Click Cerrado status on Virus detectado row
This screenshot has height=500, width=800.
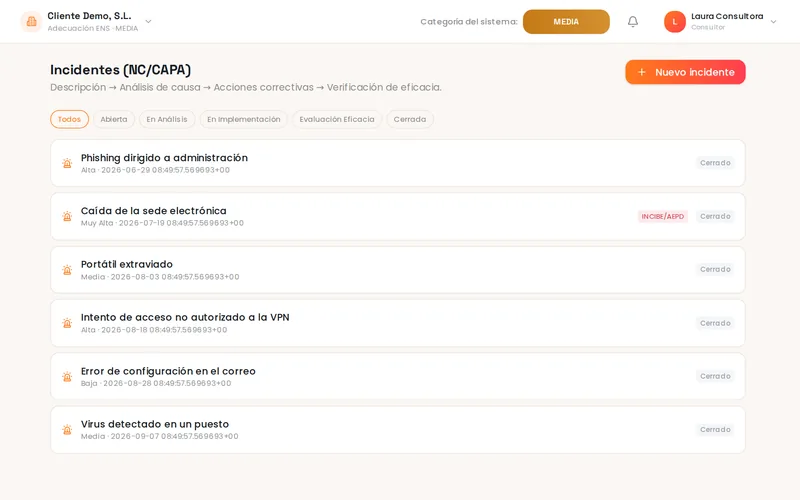point(715,430)
